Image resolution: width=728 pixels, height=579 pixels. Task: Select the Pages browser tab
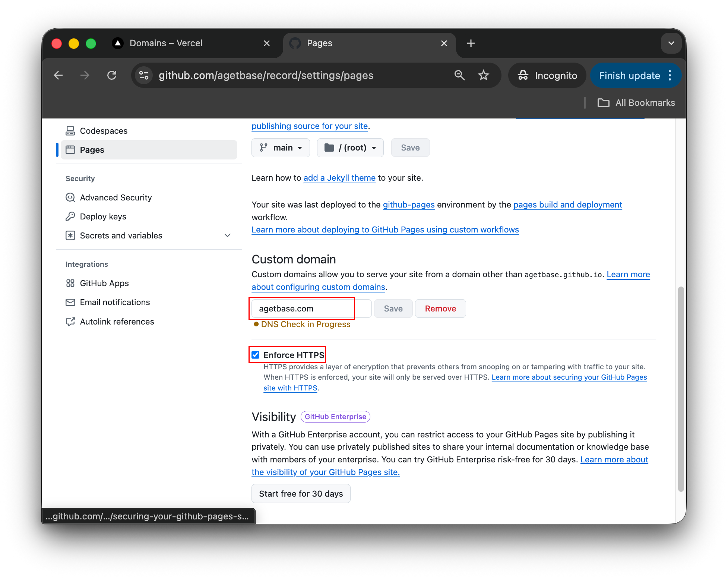pyautogui.click(x=319, y=43)
